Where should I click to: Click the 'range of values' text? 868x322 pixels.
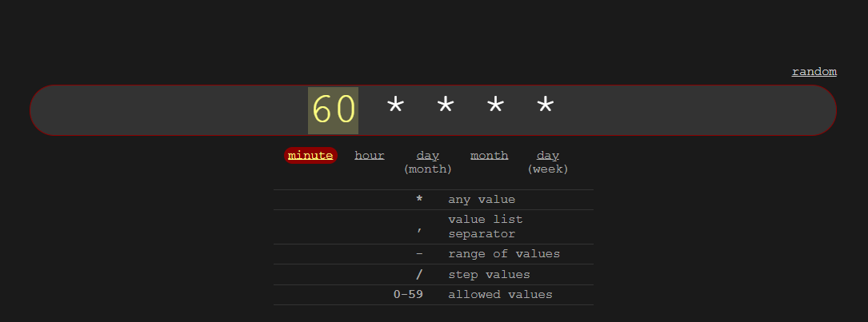coord(504,254)
